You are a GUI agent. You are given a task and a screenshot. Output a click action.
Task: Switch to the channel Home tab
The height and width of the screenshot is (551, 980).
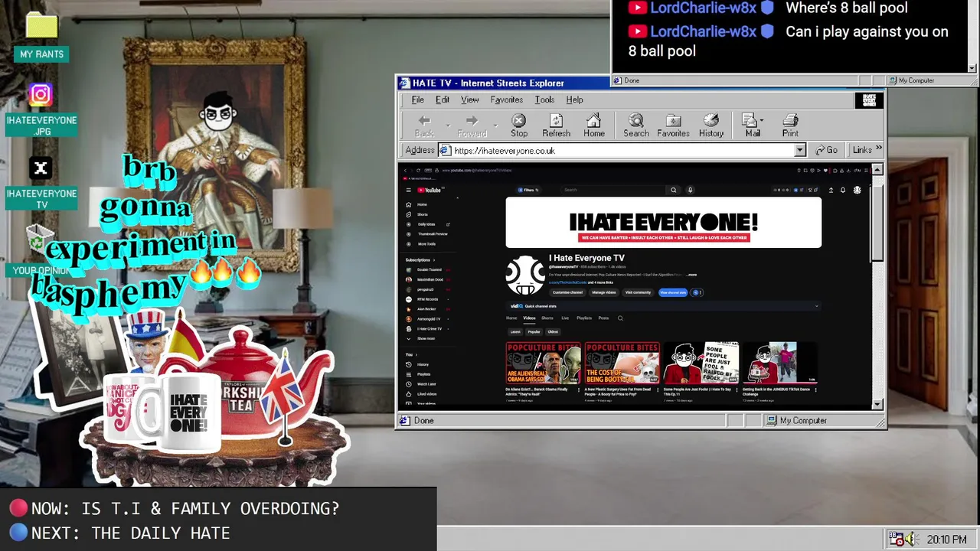[511, 318]
